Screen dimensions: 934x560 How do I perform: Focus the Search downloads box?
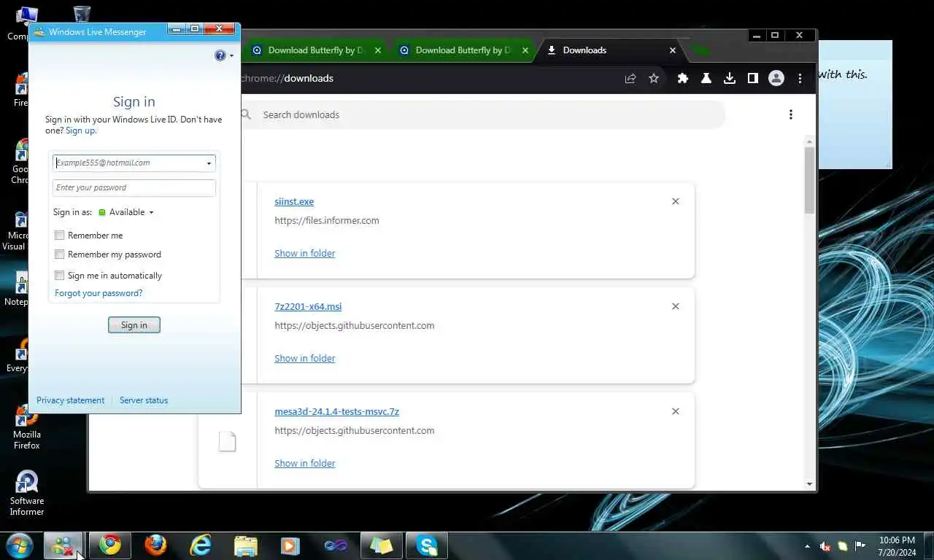point(482,114)
